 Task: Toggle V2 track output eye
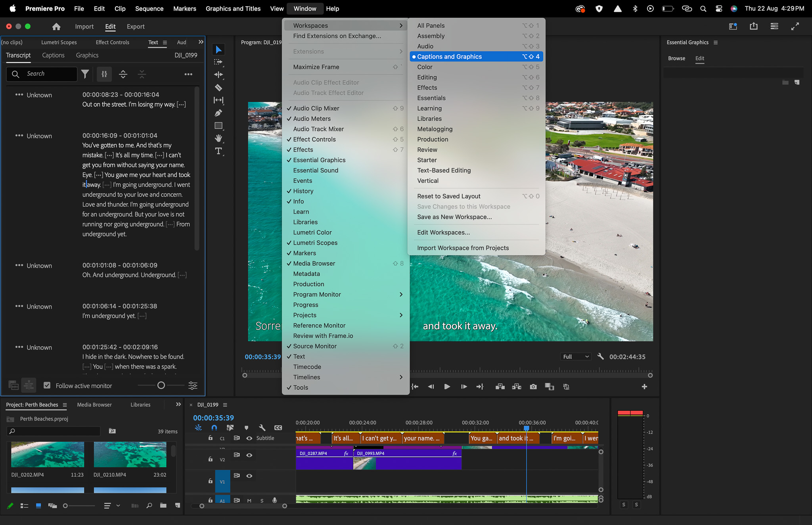pyautogui.click(x=249, y=455)
